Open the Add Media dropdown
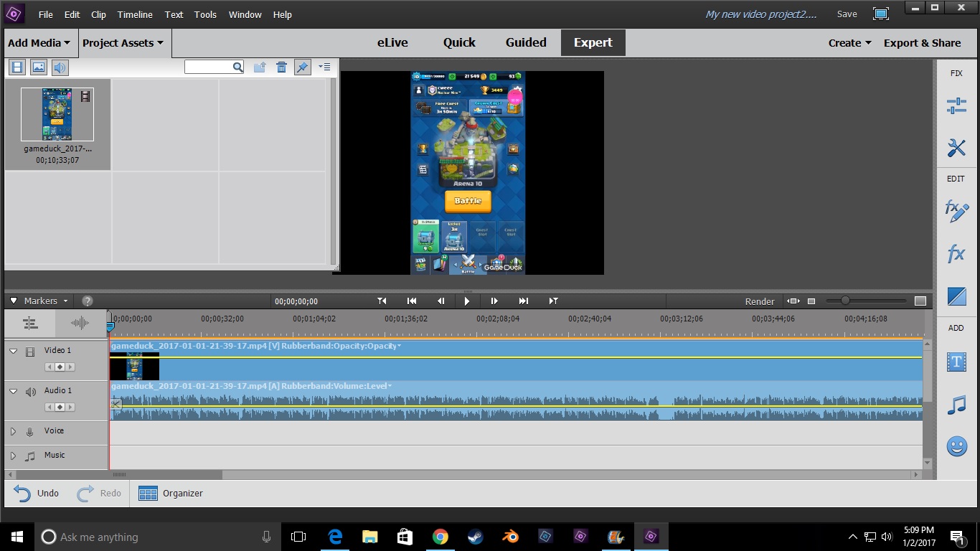980x551 pixels. pos(39,43)
